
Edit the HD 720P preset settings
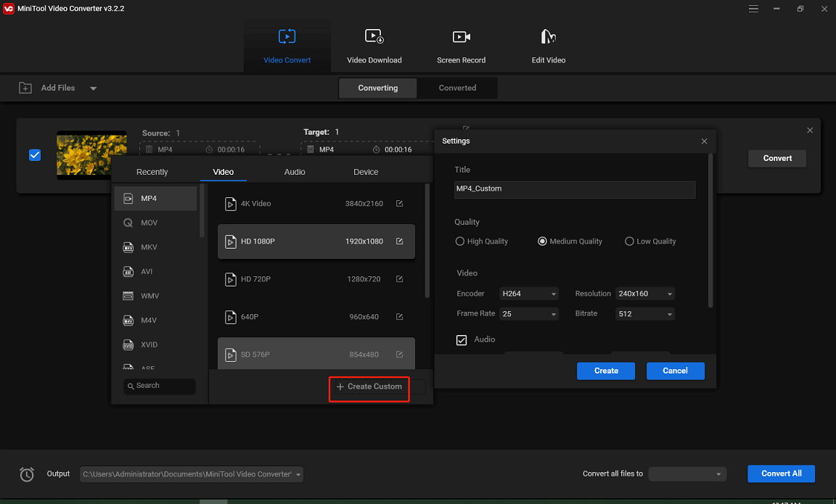[399, 279]
